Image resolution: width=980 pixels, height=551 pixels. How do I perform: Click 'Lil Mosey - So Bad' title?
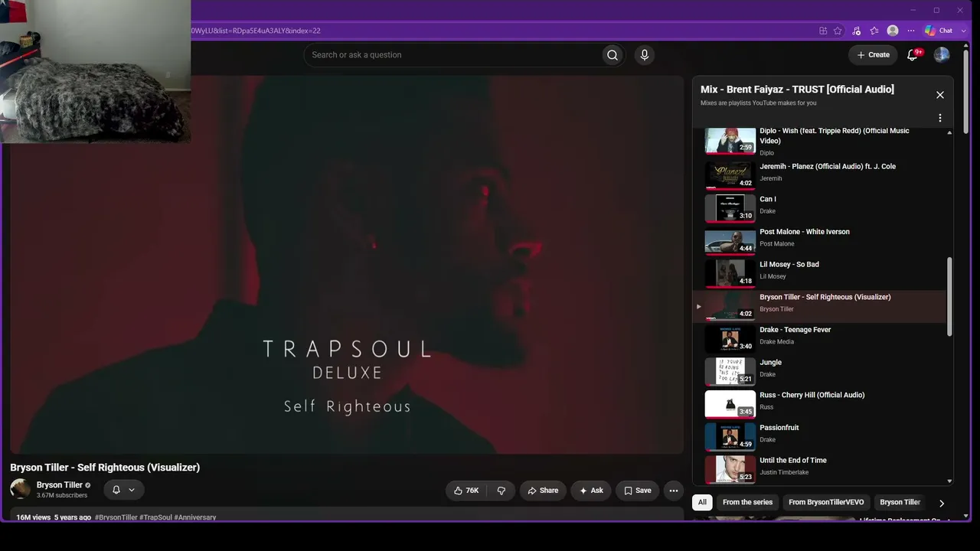pyautogui.click(x=789, y=265)
